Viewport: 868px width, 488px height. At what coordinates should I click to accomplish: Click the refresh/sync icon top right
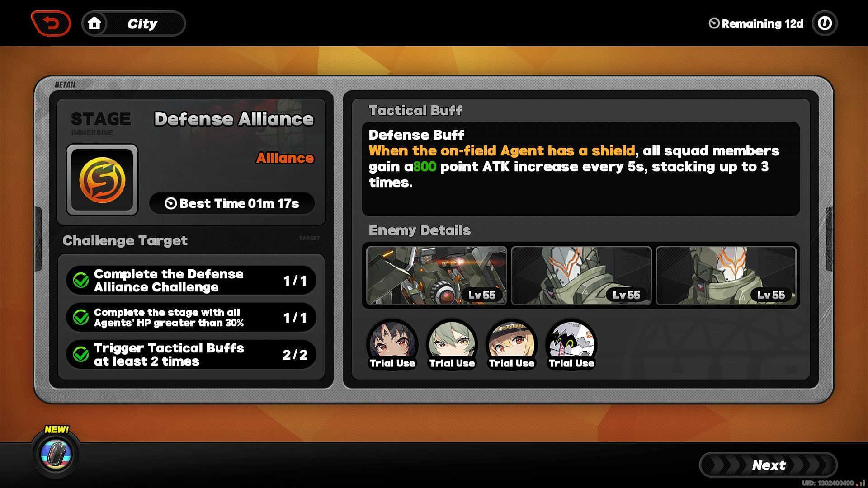click(825, 24)
